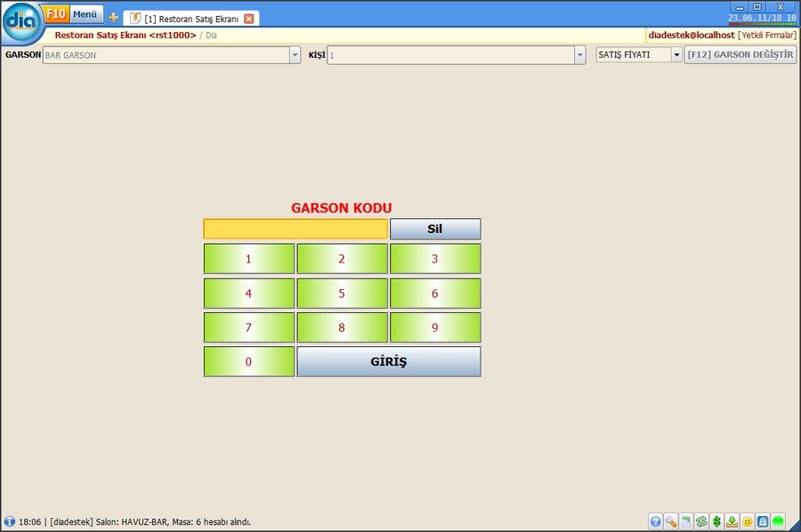Add a new tab with plus icon
Viewport: 801px width, 532px height.
pos(113,18)
